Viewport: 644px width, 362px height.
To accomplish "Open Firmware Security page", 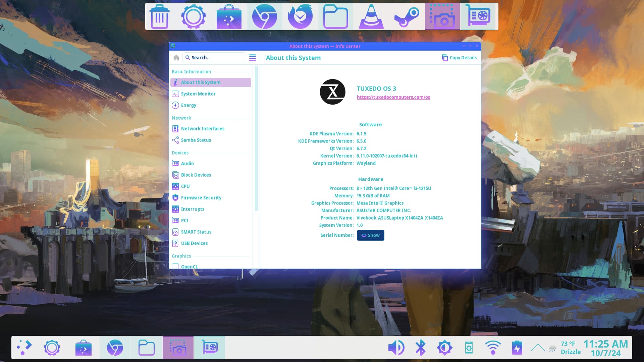I will pyautogui.click(x=211, y=198).
